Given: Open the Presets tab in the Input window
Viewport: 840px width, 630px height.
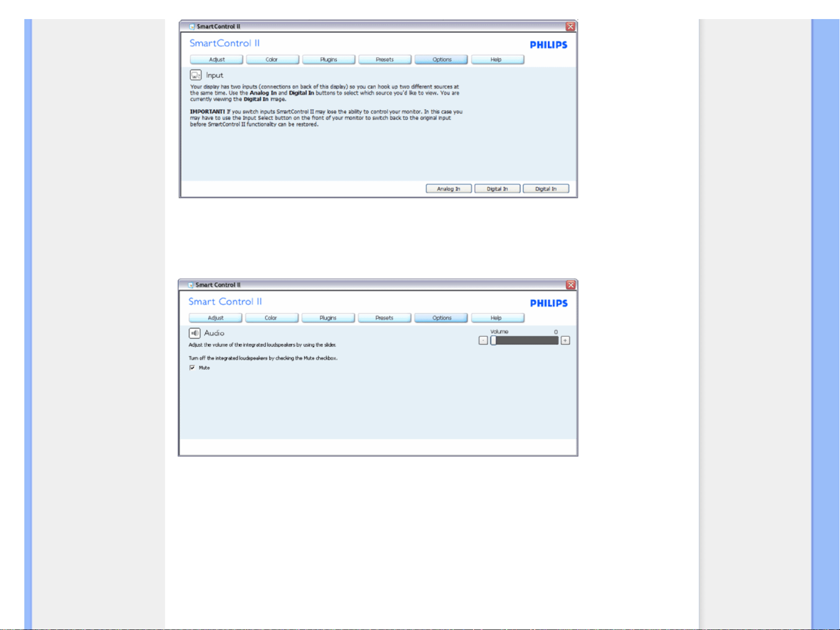Looking at the screenshot, I should click(x=384, y=60).
